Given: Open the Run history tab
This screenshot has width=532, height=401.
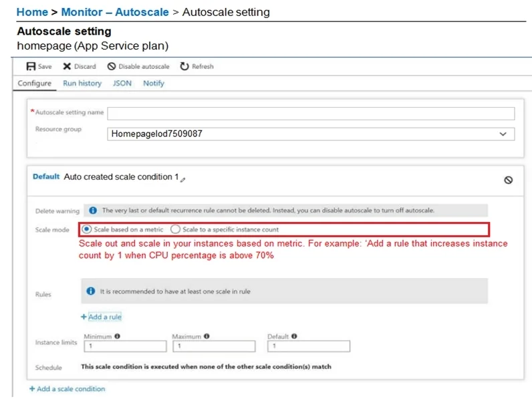Looking at the screenshot, I should [82, 83].
